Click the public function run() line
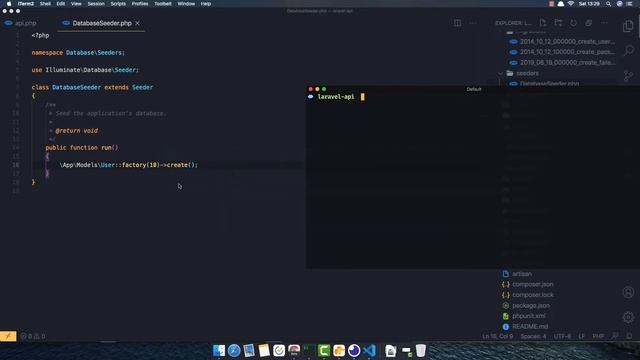640x360 pixels. point(82,148)
